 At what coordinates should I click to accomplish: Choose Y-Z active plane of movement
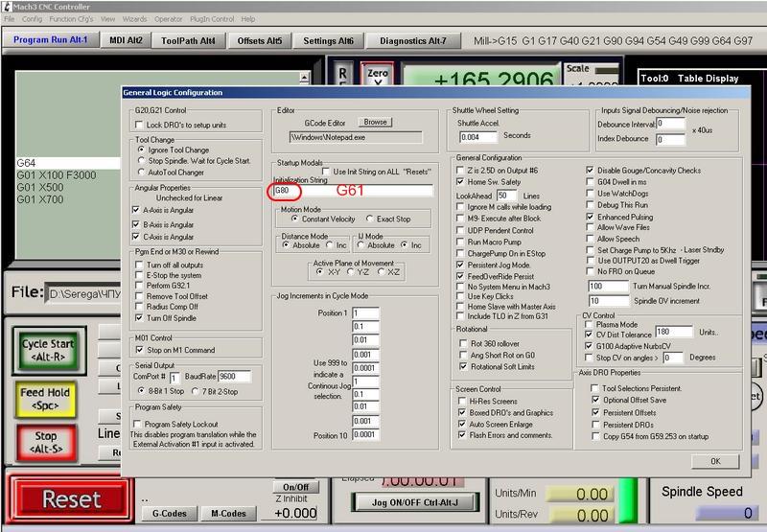(358, 272)
